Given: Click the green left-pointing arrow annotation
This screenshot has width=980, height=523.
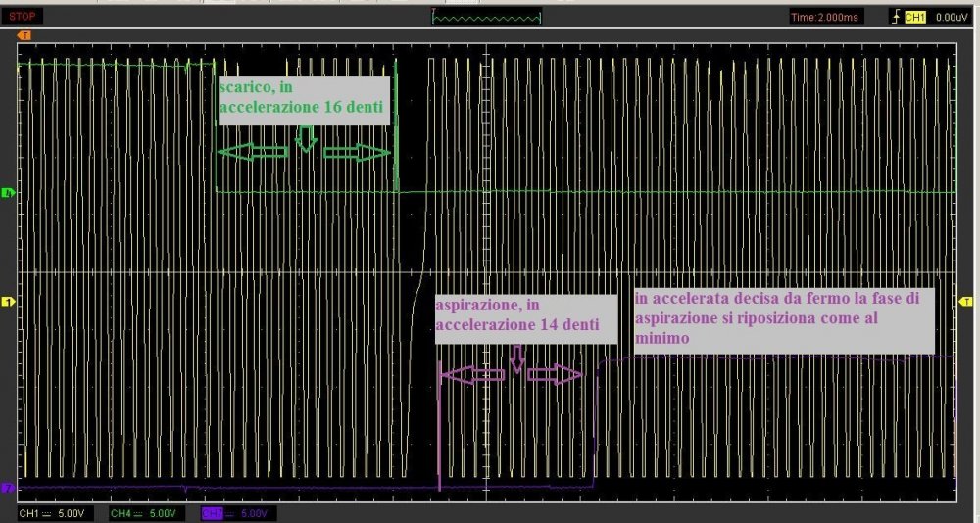Looking at the screenshot, I should coord(253,151).
